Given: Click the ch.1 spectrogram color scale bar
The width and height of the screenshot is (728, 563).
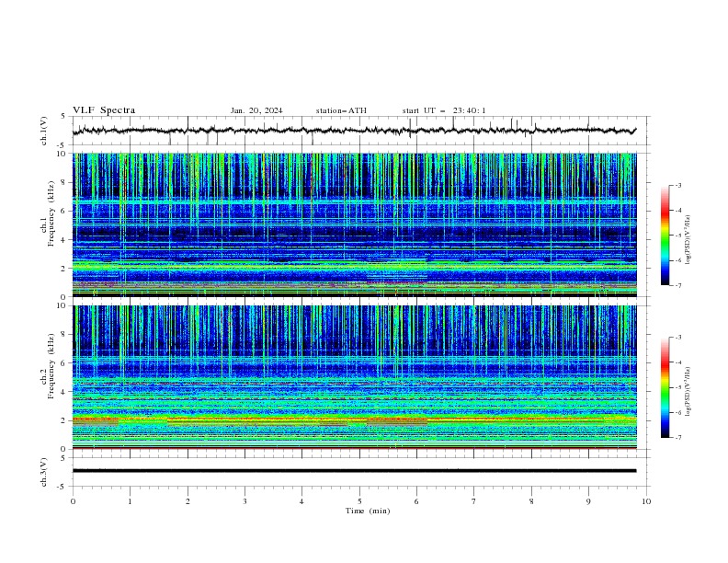Looking at the screenshot, I should (665, 236).
